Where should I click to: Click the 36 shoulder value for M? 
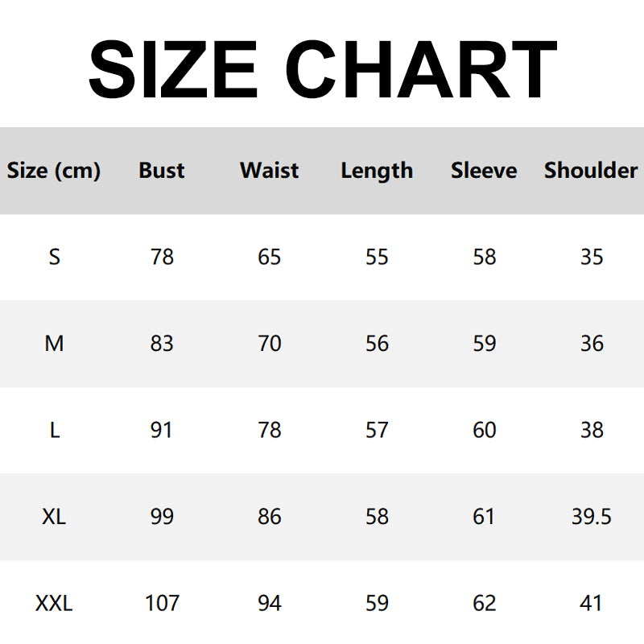tap(592, 344)
